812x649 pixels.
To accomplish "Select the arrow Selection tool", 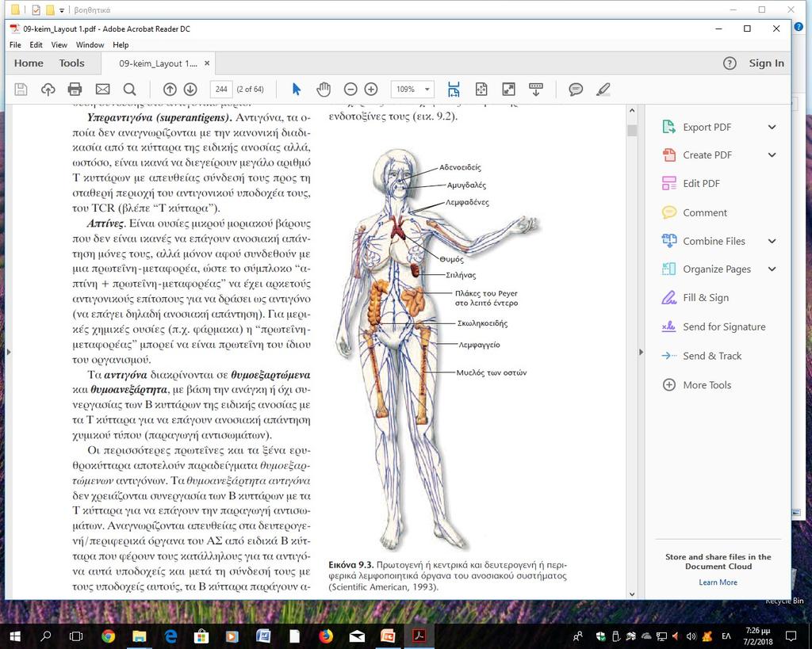I will [x=297, y=90].
